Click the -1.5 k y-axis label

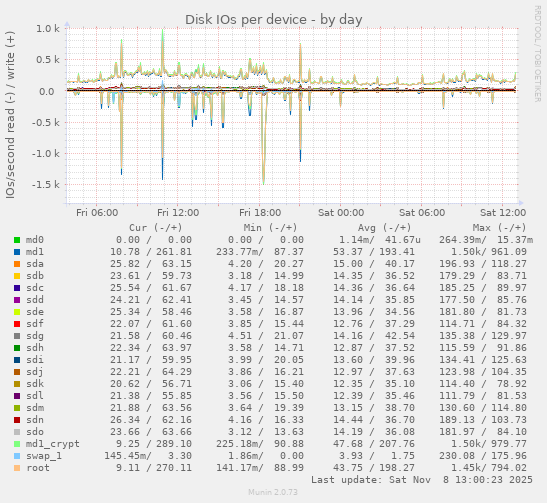tap(46, 185)
